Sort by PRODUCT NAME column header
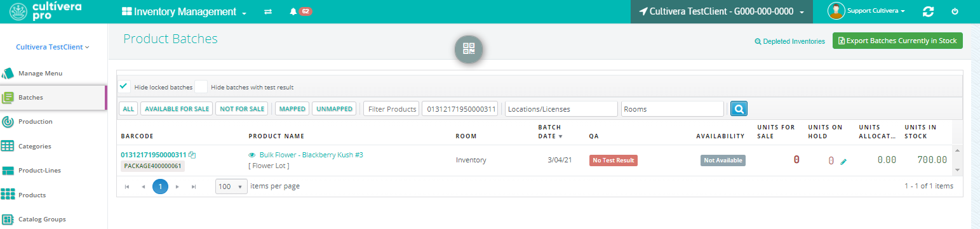Screen dimensions: 980x229 click(x=276, y=136)
